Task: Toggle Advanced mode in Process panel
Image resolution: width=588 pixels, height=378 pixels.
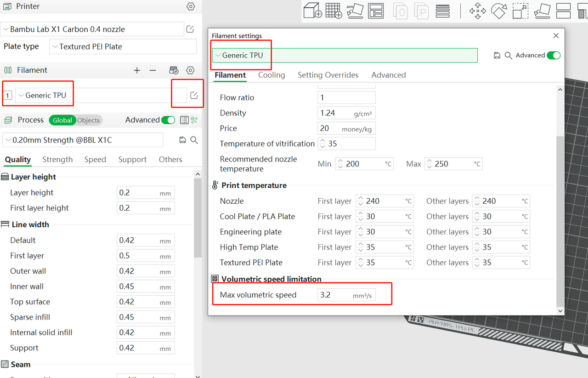Action: tap(168, 120)
